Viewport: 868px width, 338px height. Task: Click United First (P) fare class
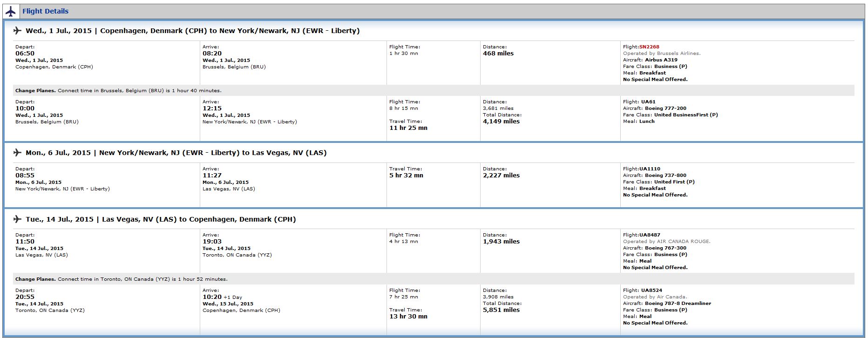point(674,182)
